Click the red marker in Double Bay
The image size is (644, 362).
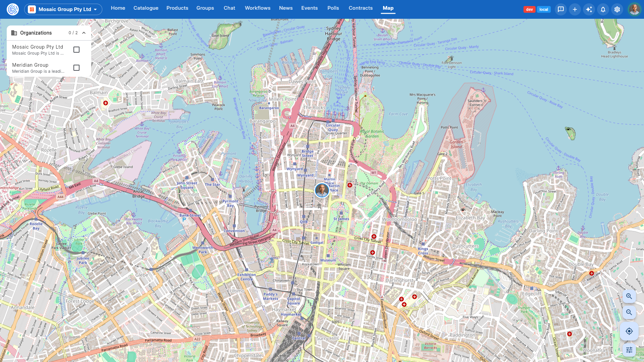tap(592, 274)
